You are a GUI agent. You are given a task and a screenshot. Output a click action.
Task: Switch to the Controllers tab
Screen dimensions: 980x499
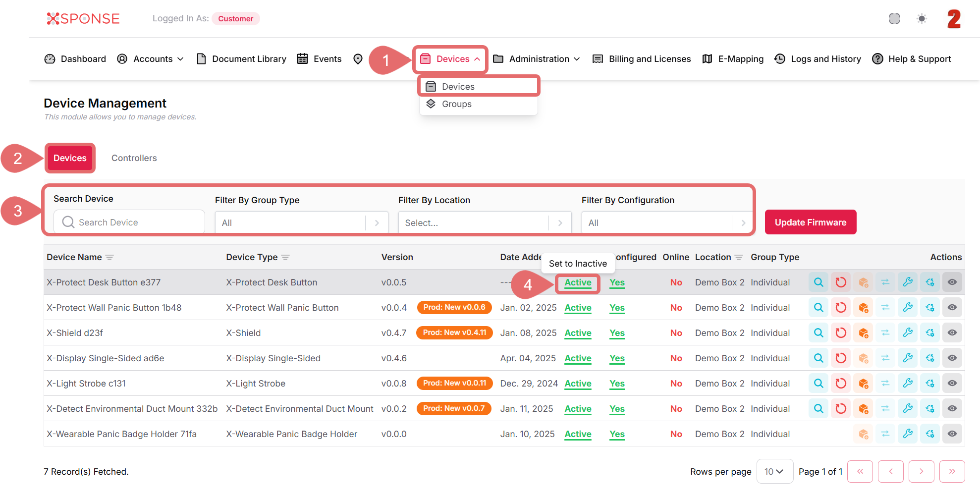(x=134, y=158)
